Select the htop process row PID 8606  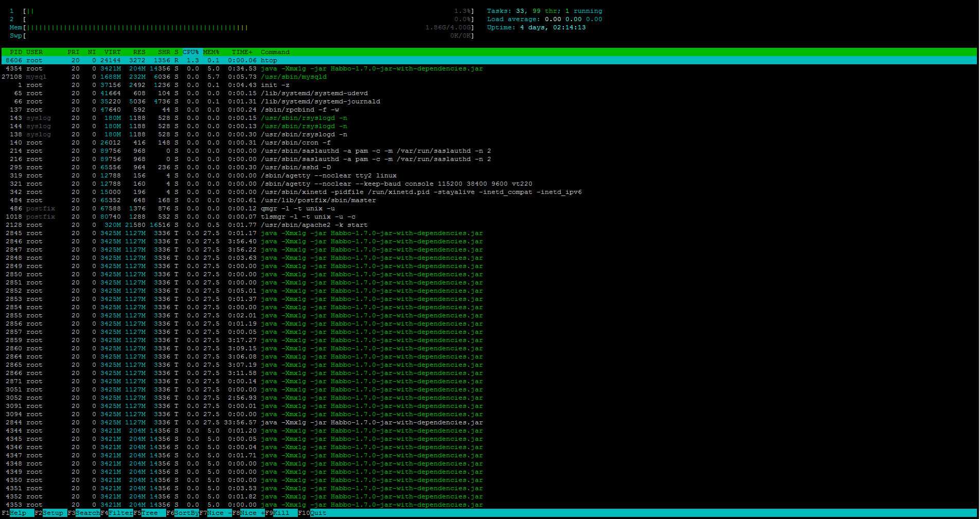pos(489,60)
